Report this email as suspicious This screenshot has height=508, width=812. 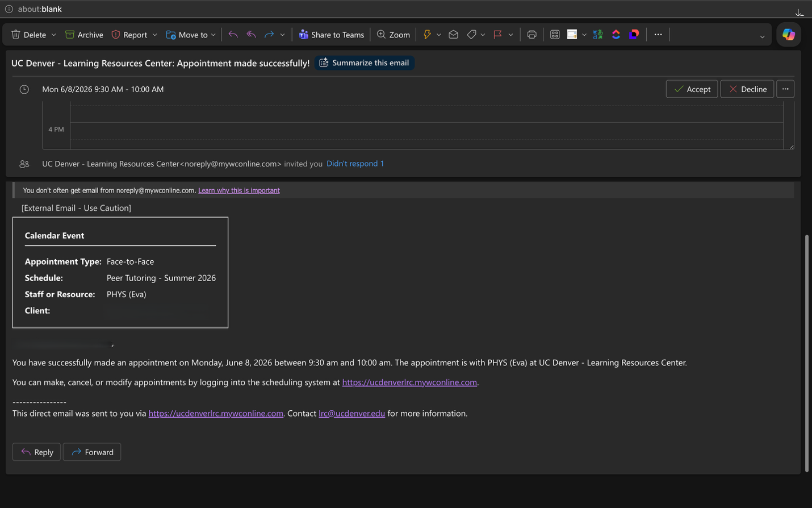click(x=129, y=35)
